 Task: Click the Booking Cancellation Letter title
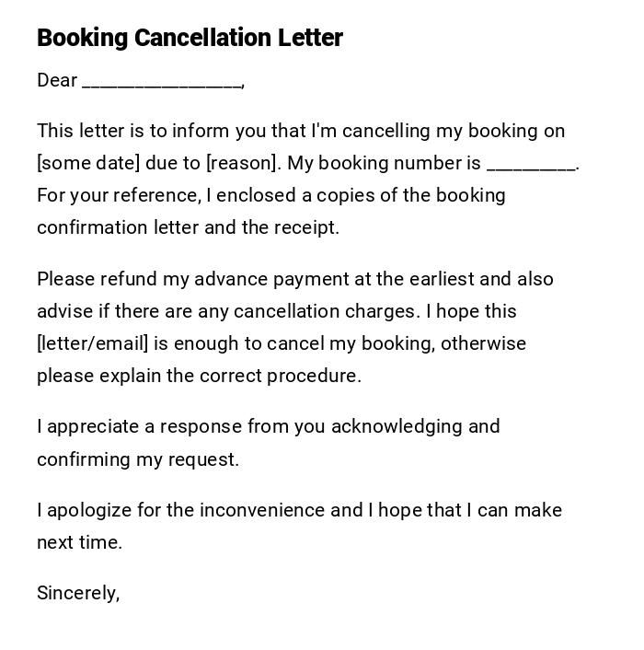click(x=190, y=38)
